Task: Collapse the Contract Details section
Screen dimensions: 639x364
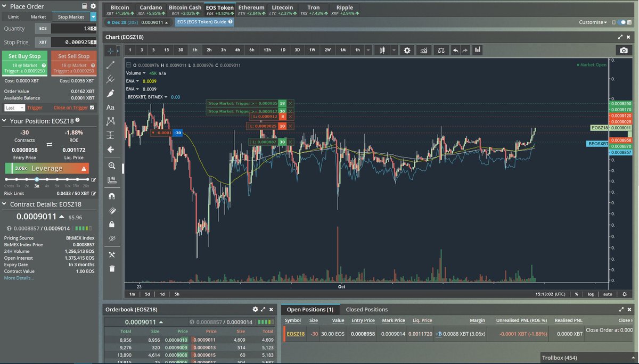Action: 5,204
